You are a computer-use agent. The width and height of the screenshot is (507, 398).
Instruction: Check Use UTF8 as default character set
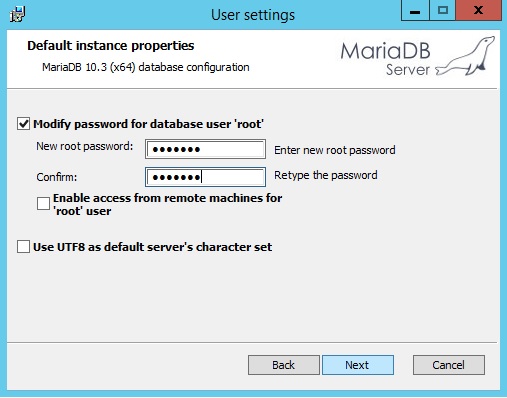(23, 247)
